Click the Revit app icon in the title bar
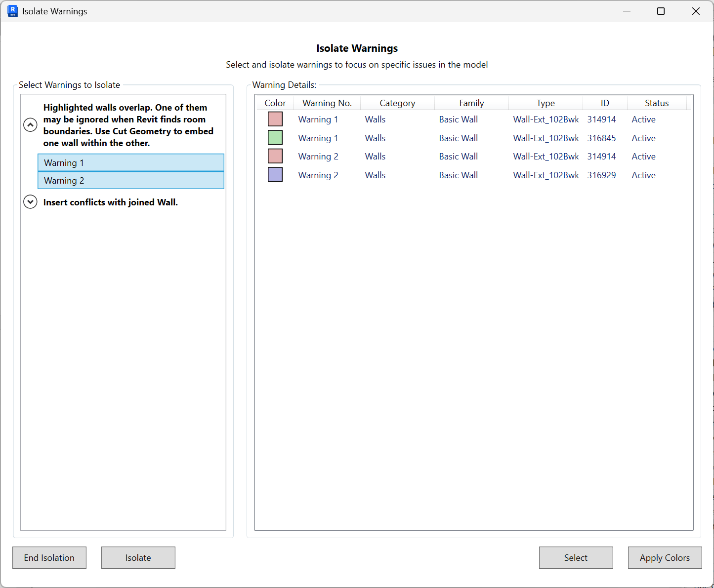This screenshot has width=714, height=588. [12, 11]
